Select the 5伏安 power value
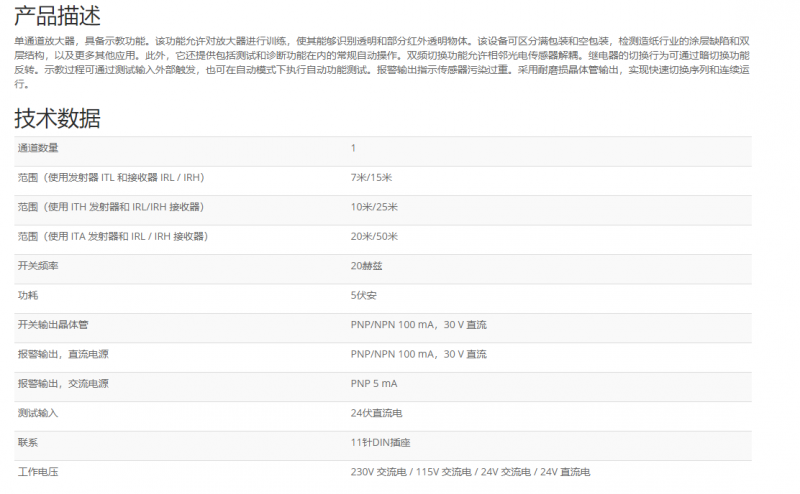 click(364, 296)
